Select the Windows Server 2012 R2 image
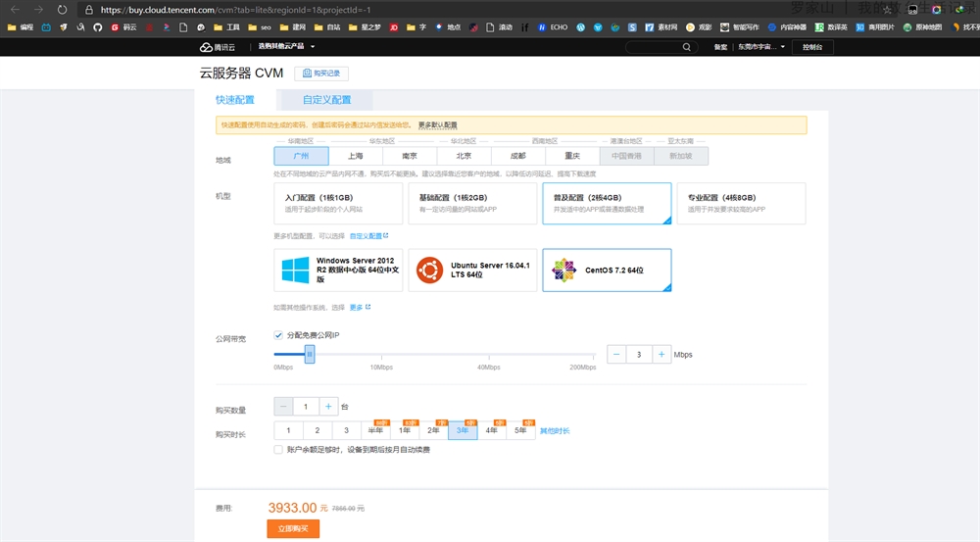The width and height of the screenshot is (980, 542). pos(339,270)
